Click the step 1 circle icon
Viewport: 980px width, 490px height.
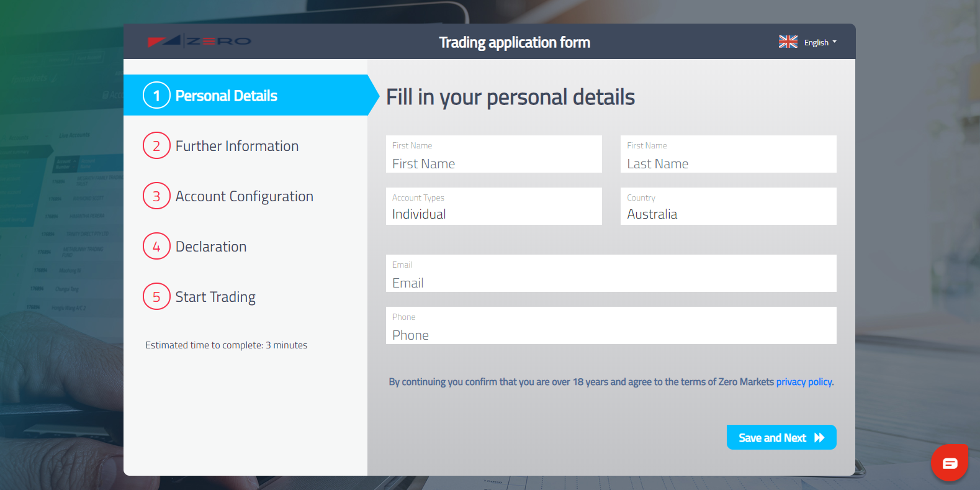(x=156, y=95)
